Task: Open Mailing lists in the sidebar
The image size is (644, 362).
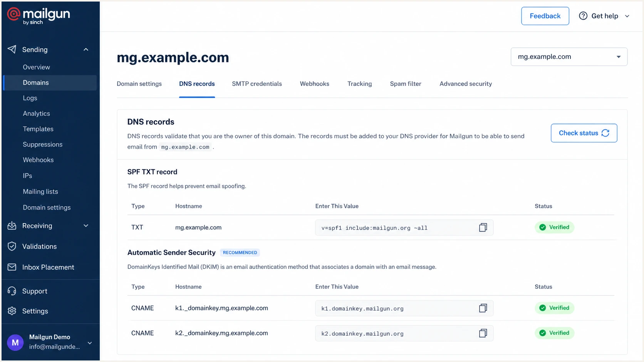Action: click(40, 192)
